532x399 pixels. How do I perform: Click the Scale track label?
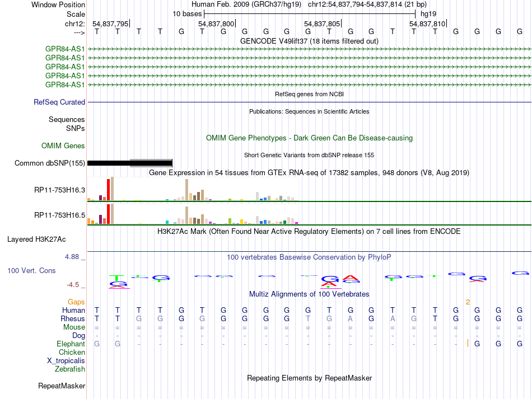point(76,14)
